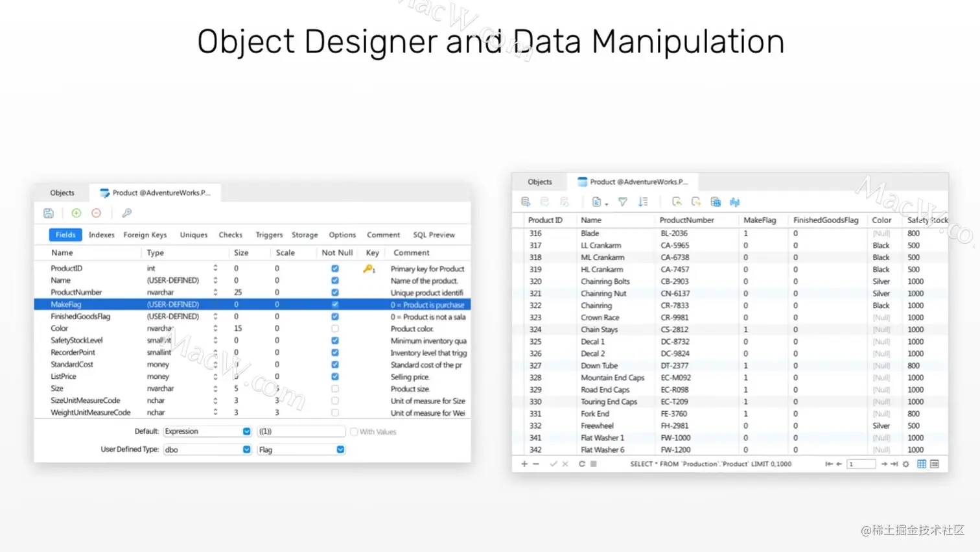Select the MakeFlag field row in designer
The image size is (980, 552).
click(252, 304)
